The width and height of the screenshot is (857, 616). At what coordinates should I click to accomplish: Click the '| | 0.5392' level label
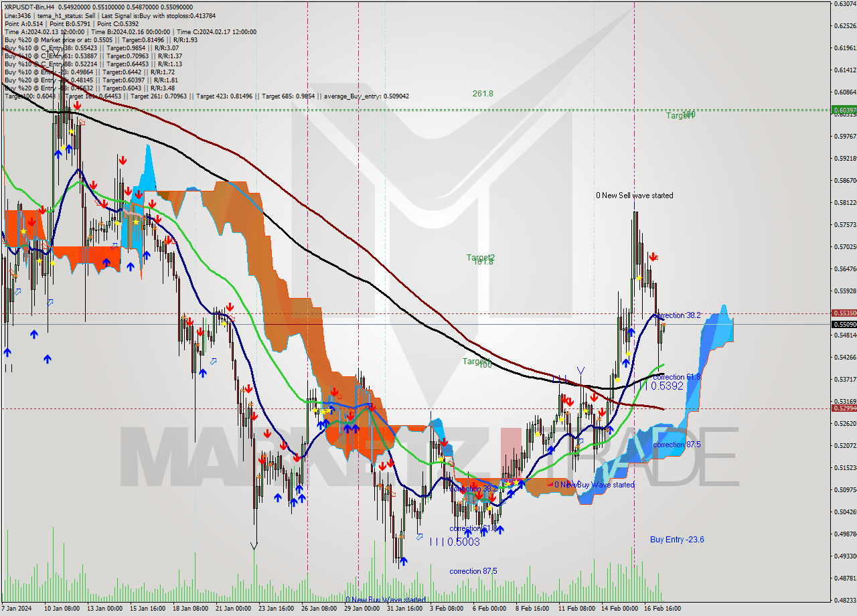tap(661, 386)
